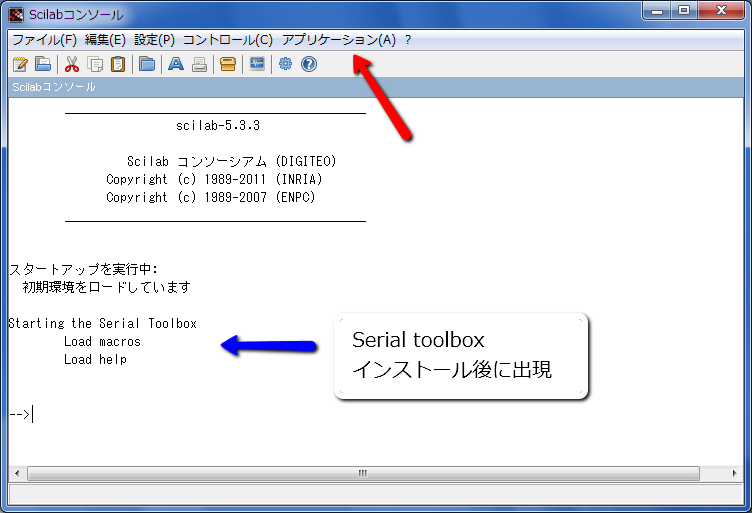Open the ATOMS module manager box icon
752x513 pixels.
[x=228, y=64]
